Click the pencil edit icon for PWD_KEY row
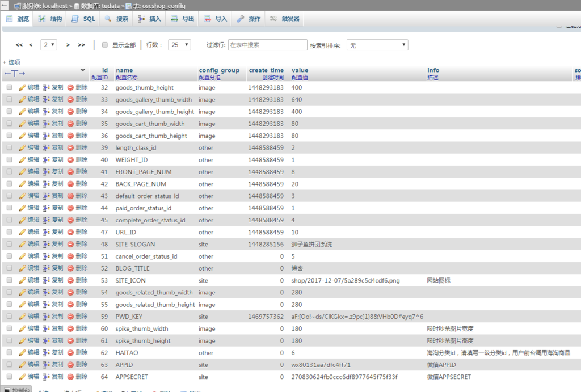 point(23,317)
